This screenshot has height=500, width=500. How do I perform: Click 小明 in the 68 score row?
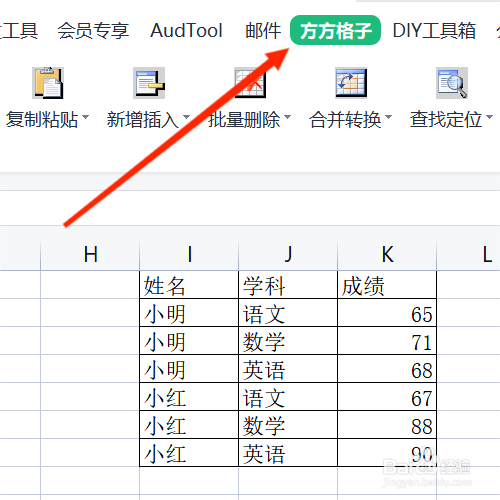coord(189,369)
